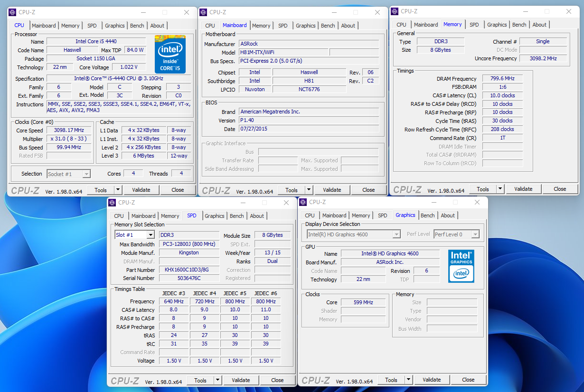Click the Bus Speed value 99.94 MHz
Screen dimensions: 584x392
point(69,148)
